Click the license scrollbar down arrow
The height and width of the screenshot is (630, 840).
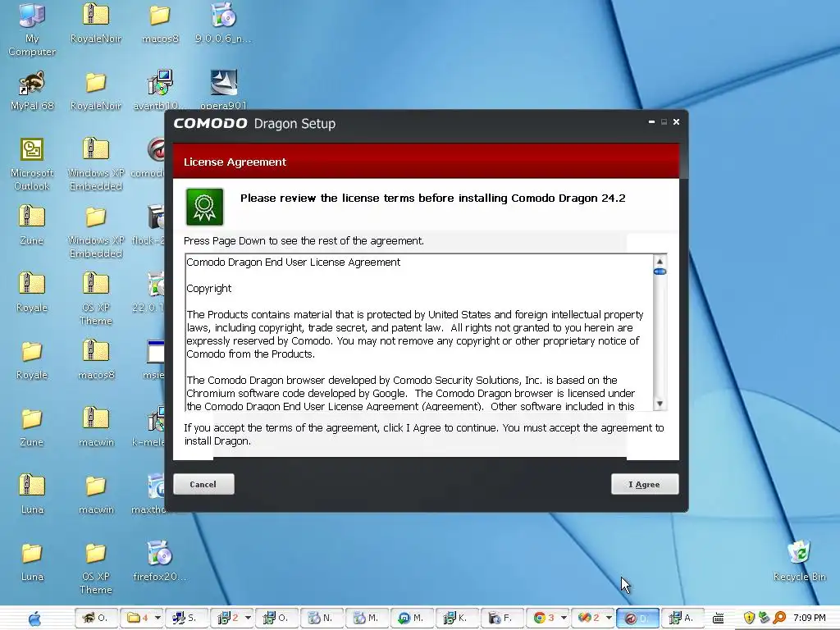click(x=660, y=404)
